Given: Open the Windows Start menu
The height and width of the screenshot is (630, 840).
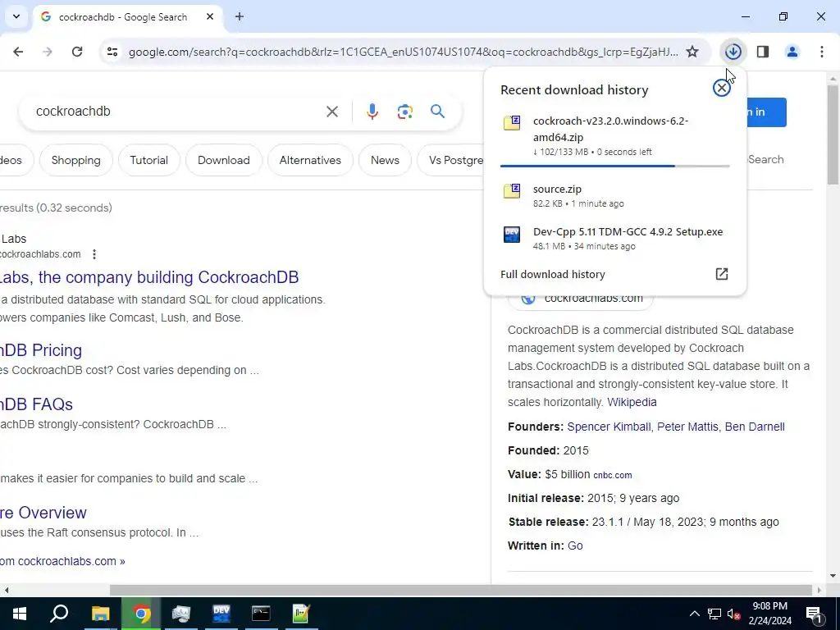Looking at the screenshot, I should (x=20, y=614).
